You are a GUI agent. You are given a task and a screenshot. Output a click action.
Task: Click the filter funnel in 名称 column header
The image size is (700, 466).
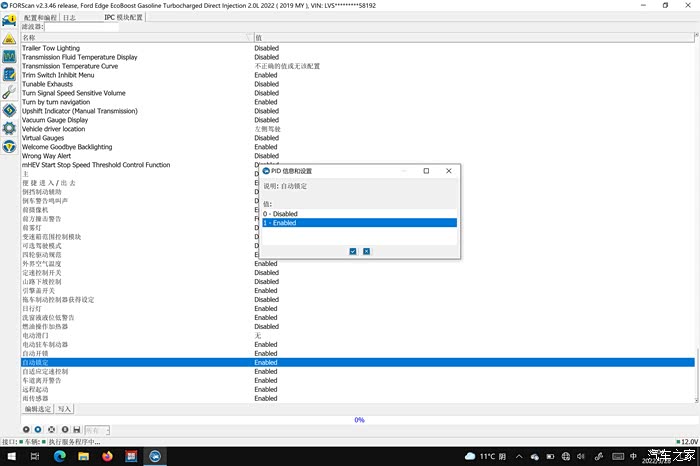[x=248, y=37]
